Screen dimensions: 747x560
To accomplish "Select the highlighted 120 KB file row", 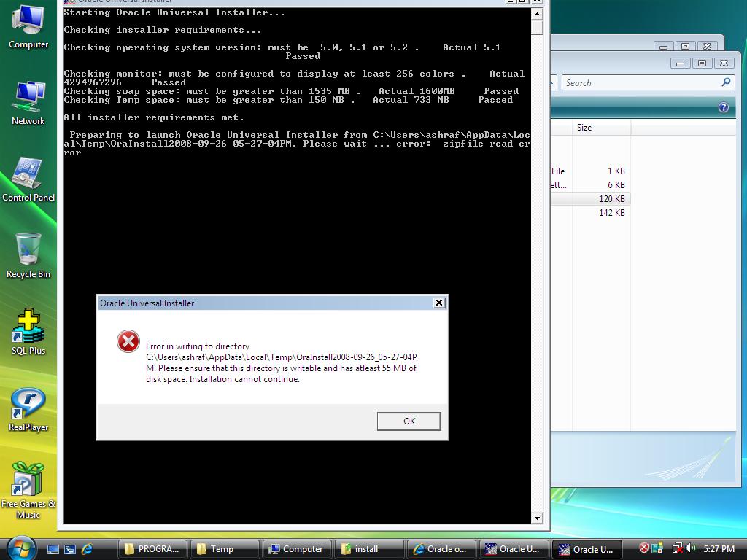I will (x=590, y=198).
